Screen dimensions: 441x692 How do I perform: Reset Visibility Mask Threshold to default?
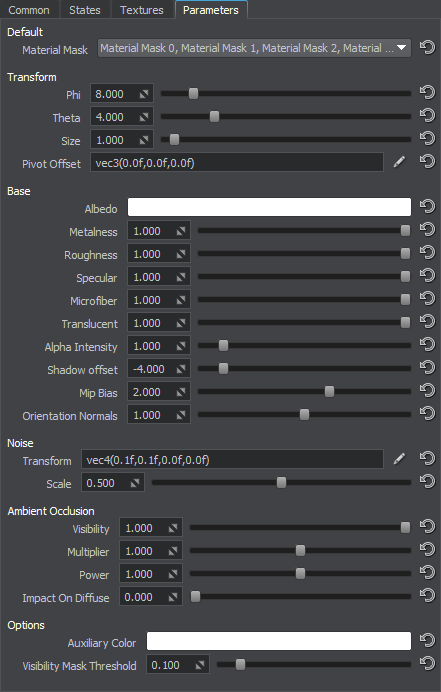point(427,664)
